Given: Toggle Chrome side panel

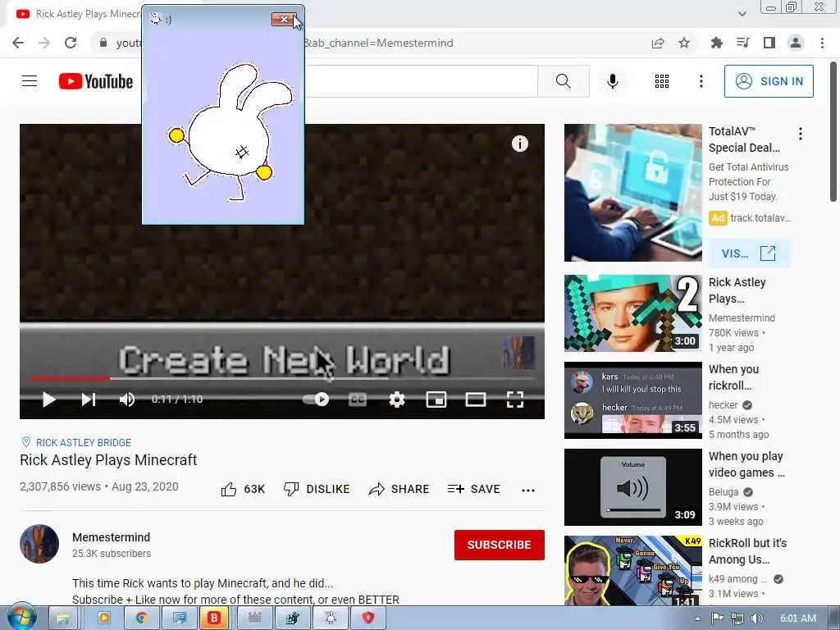Looking at the screenshot, I should [x=769, y=43].
